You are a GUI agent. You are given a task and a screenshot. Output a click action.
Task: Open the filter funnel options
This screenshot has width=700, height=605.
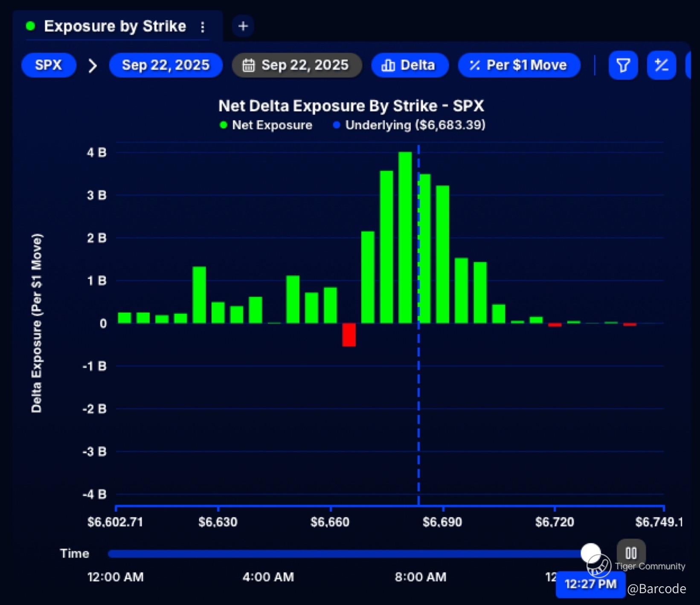[623, 65]
